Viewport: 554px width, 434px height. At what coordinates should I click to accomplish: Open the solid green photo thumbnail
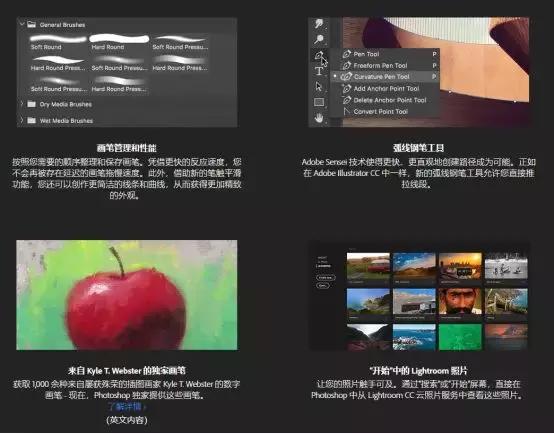click(460, 337)
